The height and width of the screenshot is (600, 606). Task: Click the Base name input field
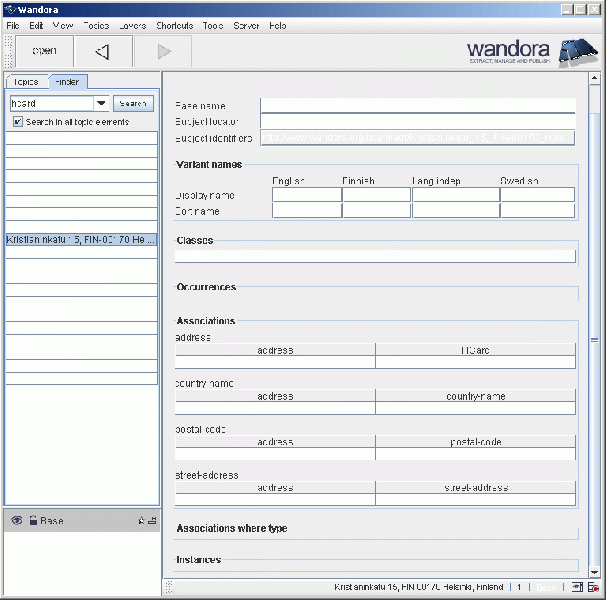pyautogui.click(x=417, y=105)
